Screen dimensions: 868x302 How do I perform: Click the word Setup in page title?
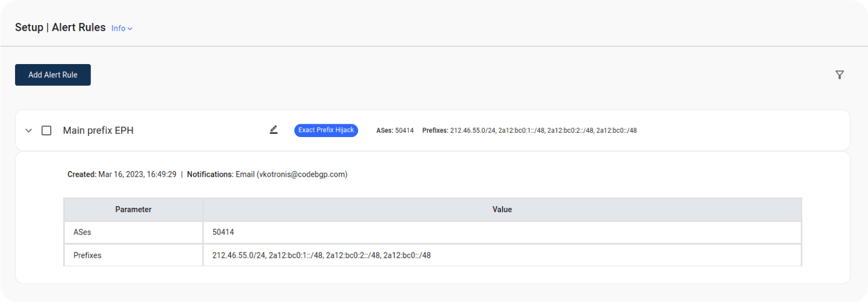tap(29, 27)
